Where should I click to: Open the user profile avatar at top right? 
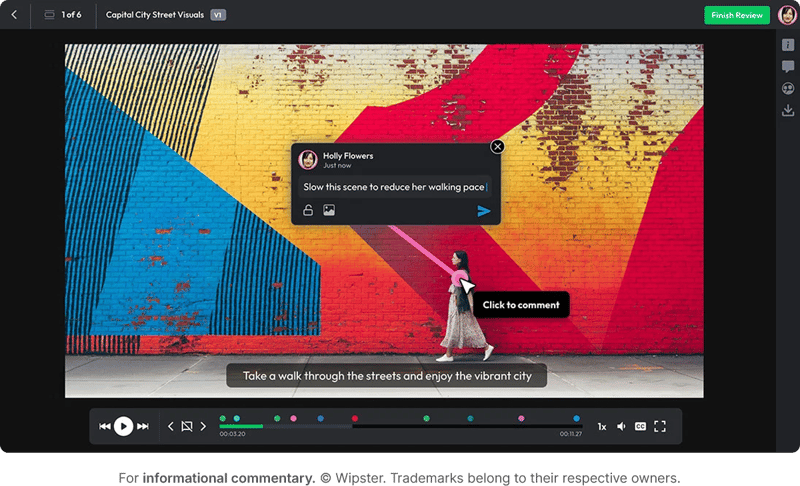coord(787,15)
